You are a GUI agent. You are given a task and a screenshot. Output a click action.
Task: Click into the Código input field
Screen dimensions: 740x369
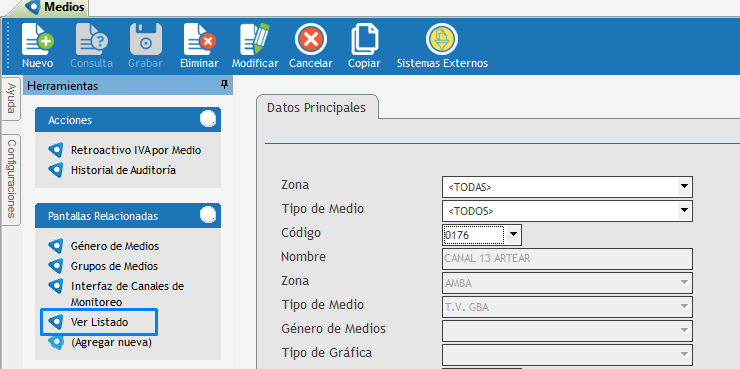pyautogui.click(x=473, y=235)
